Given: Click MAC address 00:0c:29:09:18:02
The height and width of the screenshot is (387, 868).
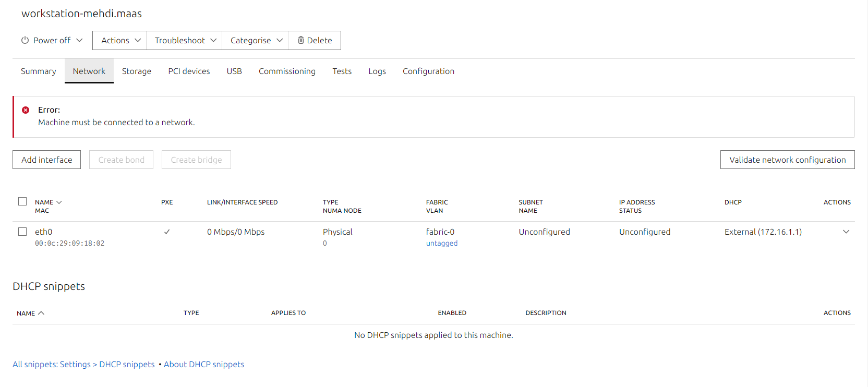Looking at the screenshot, I should pyautogui.click(x=70, y=243).
